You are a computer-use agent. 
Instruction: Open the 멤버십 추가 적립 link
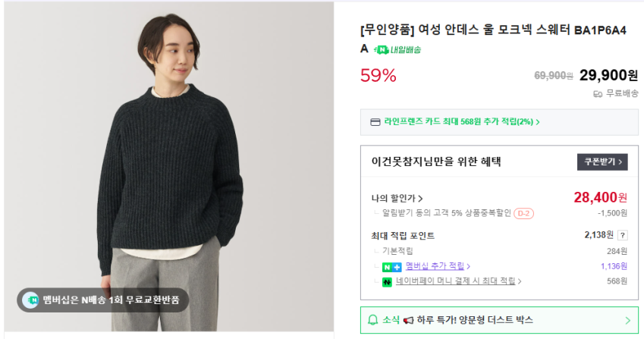click(x=438, y=266)
